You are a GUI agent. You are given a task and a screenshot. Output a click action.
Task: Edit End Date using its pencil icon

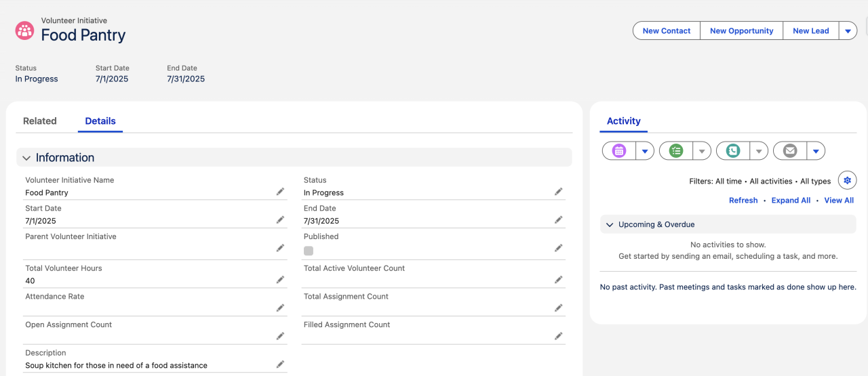[x=558, y=220]
